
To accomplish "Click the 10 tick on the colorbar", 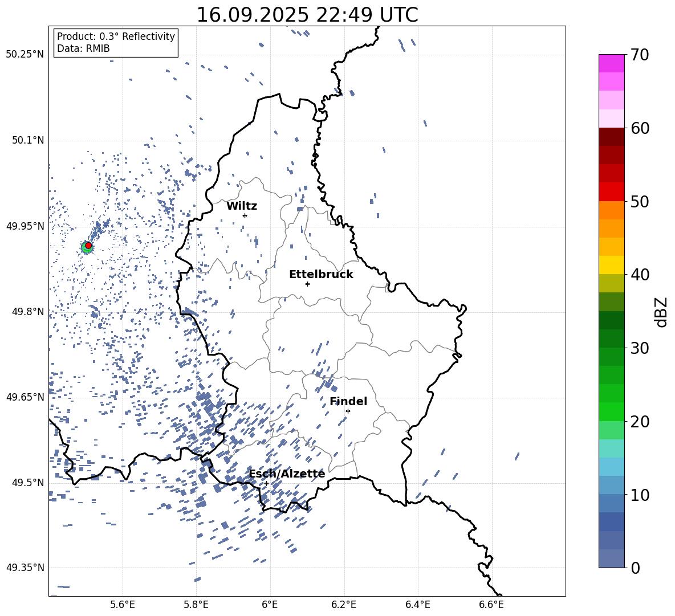I will point(640,495).
